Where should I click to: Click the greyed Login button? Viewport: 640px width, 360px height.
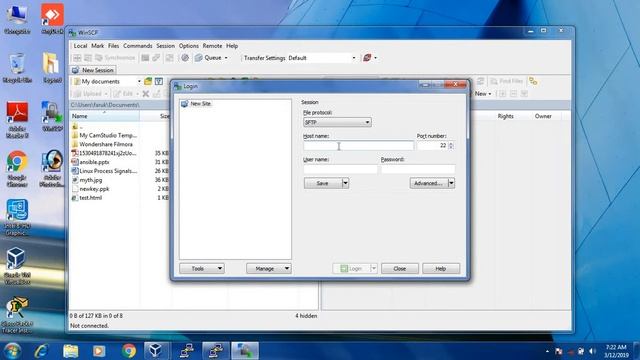point(351,269)
